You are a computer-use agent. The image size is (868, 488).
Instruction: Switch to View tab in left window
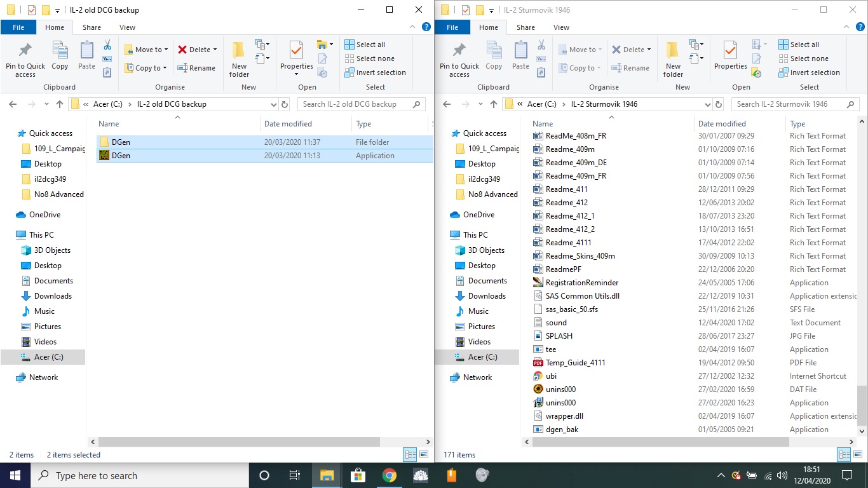tap(127, 27)
